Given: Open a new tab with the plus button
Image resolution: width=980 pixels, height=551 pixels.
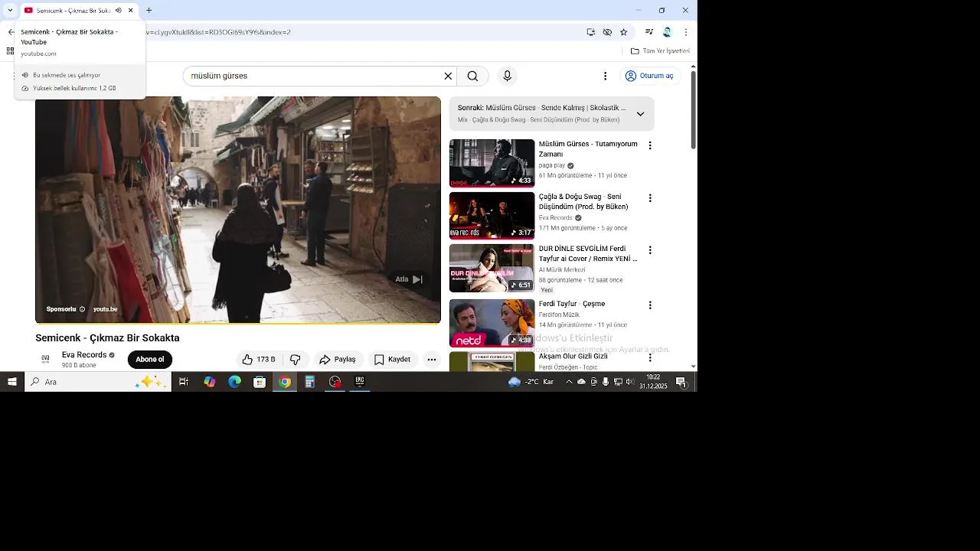Looking at the screenshot, I should point(149,11).
